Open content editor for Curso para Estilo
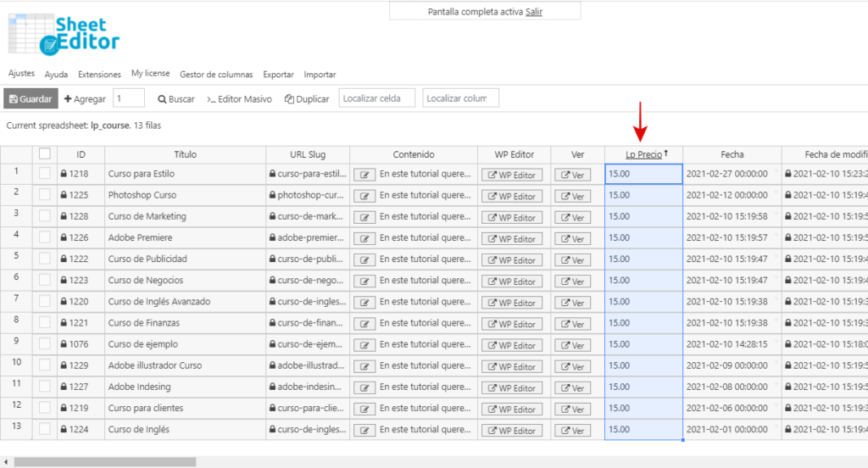The image size is (868, 468). point(364,174)
